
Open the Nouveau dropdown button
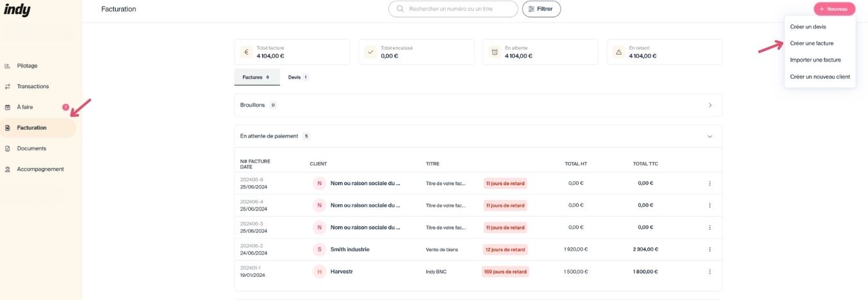[834, 9]
